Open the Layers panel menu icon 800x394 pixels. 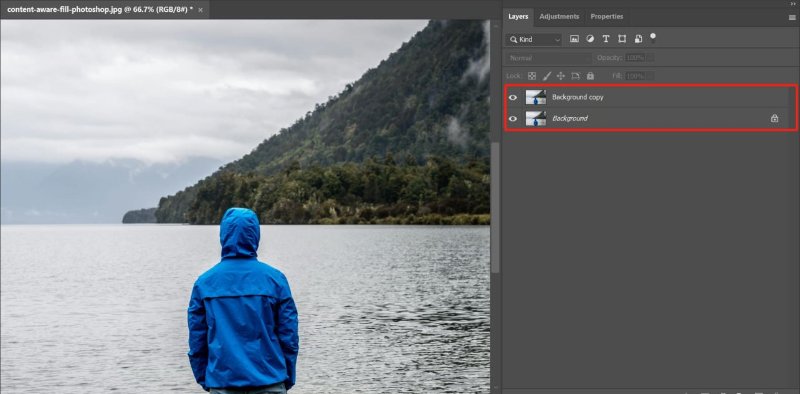[x=792, y=17]
